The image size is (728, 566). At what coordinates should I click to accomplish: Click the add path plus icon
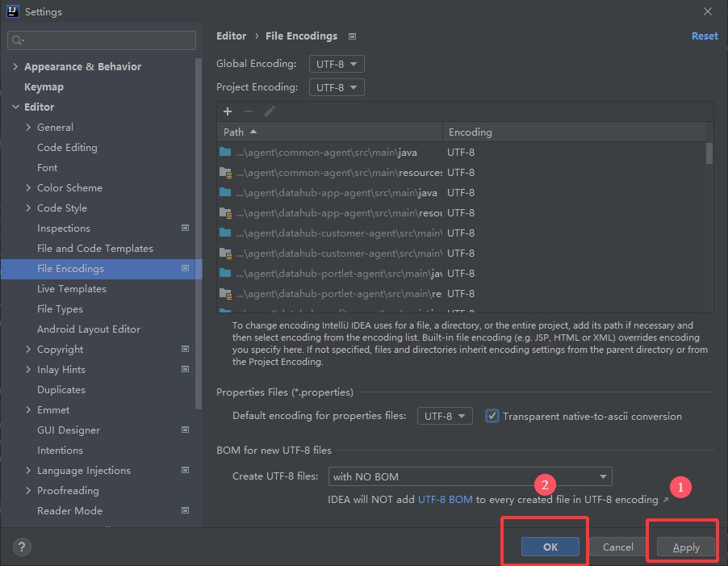[228, 111]
